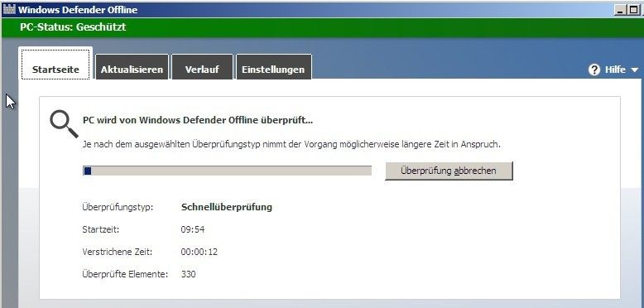This screenshot has height=308, width=644.
Task: Click the checked items count '330'
Action: pos(188,274)
